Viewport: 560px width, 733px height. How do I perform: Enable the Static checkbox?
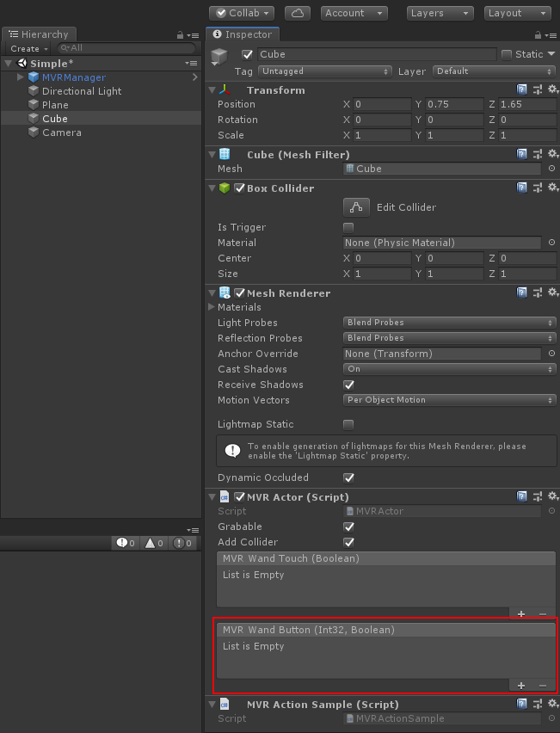(507, 55)
